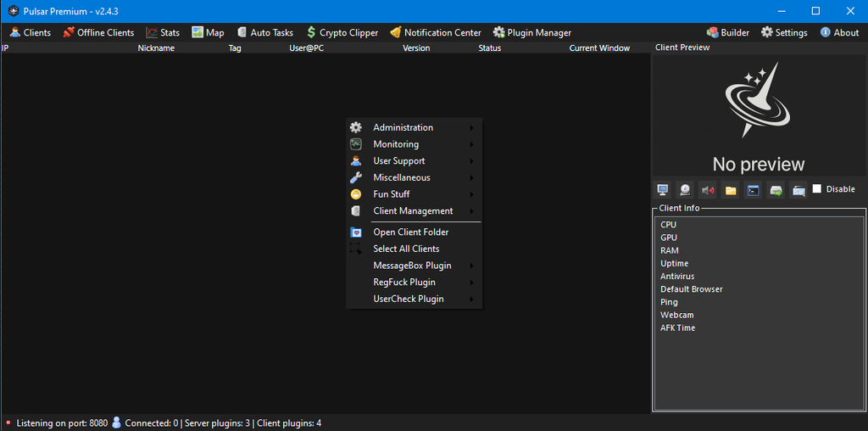The width and height of the screenshot is (868, 431).
Task: Click the webcam icon under the preview
Action: (685, 190)
